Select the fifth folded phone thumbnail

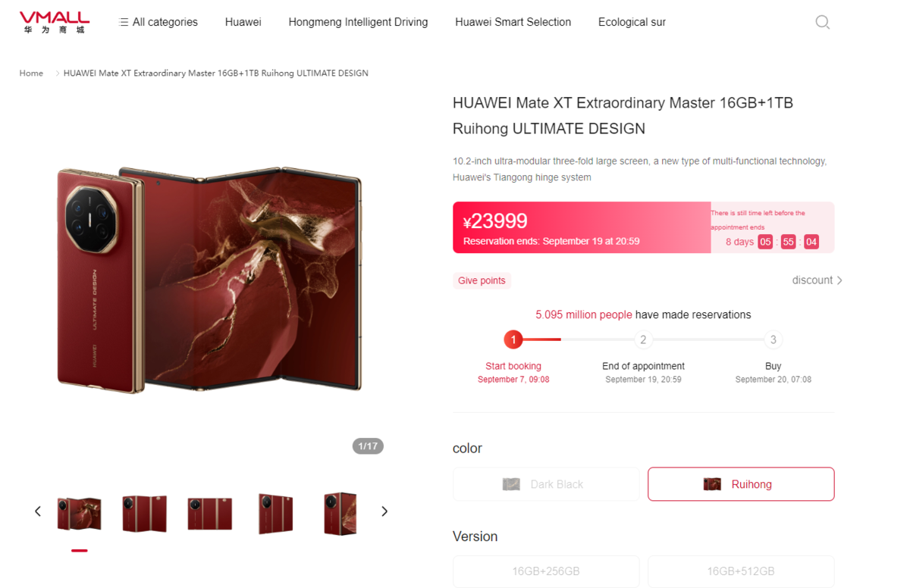[340, 513]
